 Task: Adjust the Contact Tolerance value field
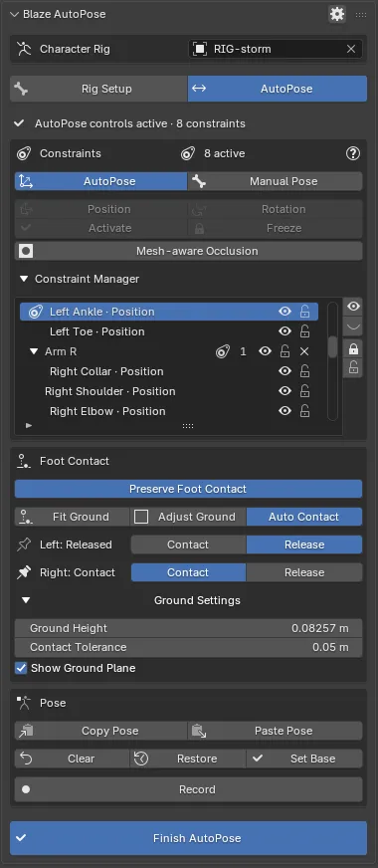[x=189, y=647]
